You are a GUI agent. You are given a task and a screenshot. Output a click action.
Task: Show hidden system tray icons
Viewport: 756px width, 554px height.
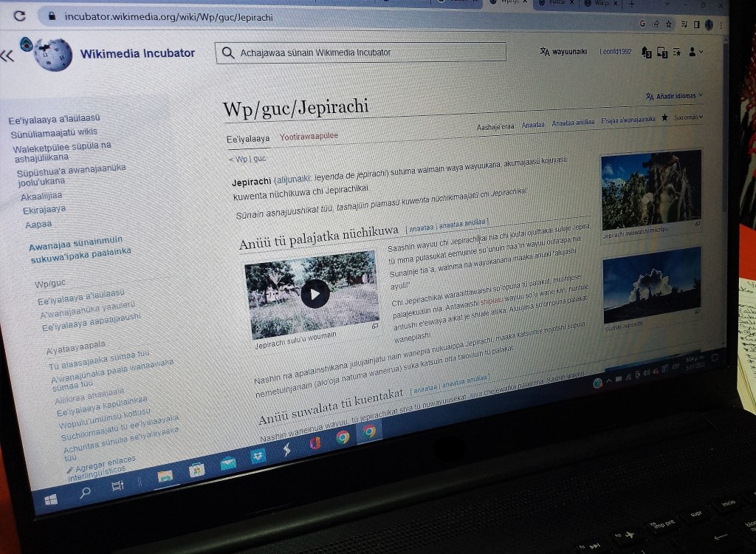609,380
